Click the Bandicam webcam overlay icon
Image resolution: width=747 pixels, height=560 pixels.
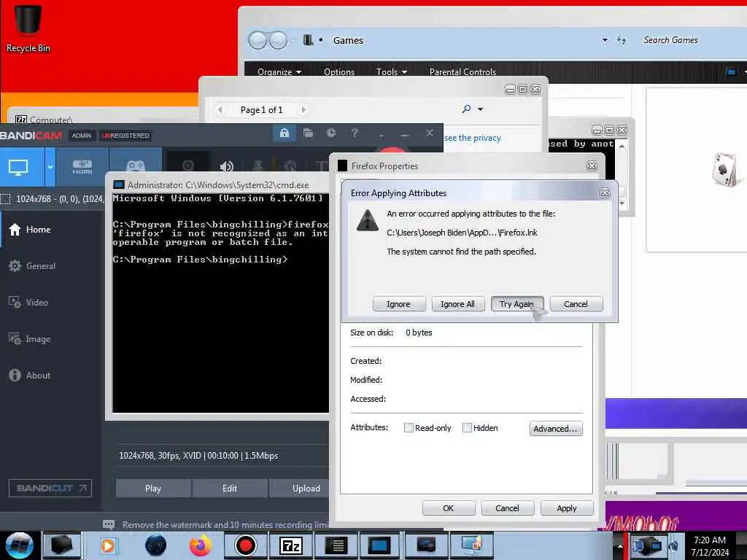[x=188, y=166]
